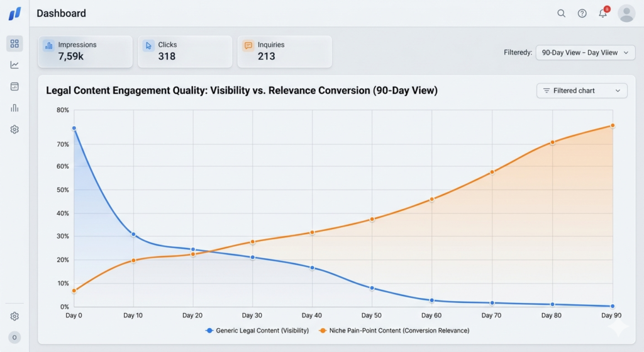Expand the 90-Day View dropdown

point(586,53)
